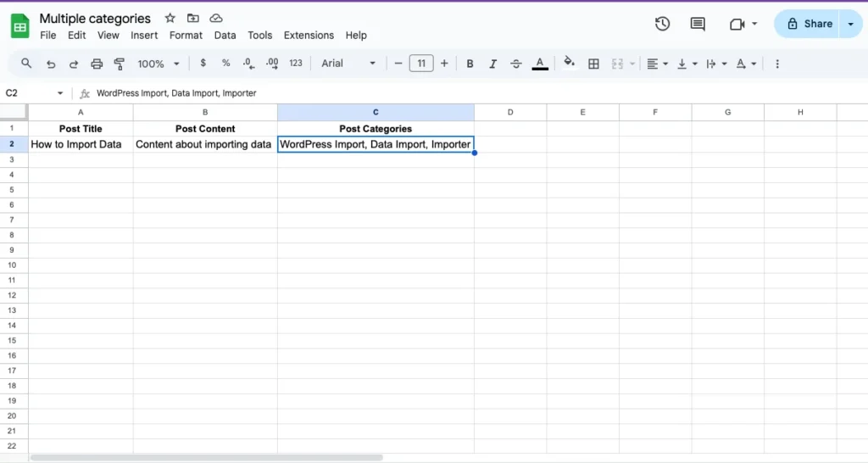Open the Format menu

(x=186, y=36)
